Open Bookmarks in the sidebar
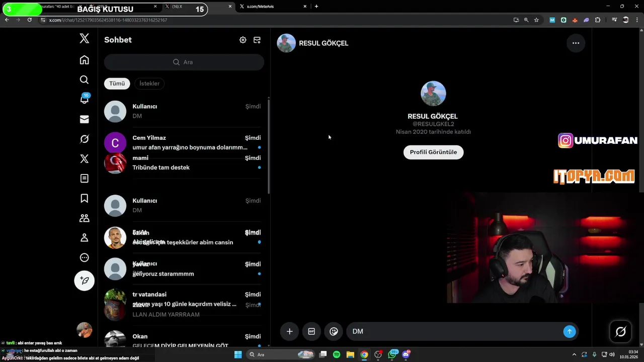The height and width of the screenshot is (362, 644). [x=85, y=198]
